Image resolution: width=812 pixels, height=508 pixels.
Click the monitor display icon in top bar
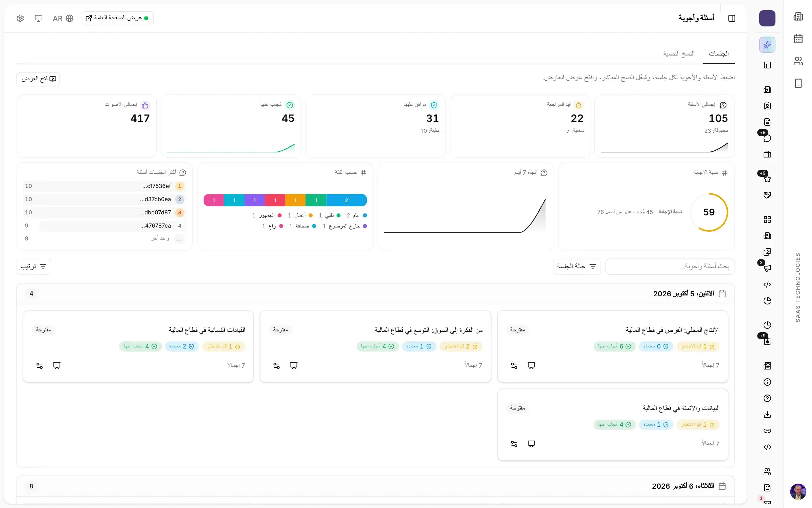pyautogui.click(x=39, y=18)
